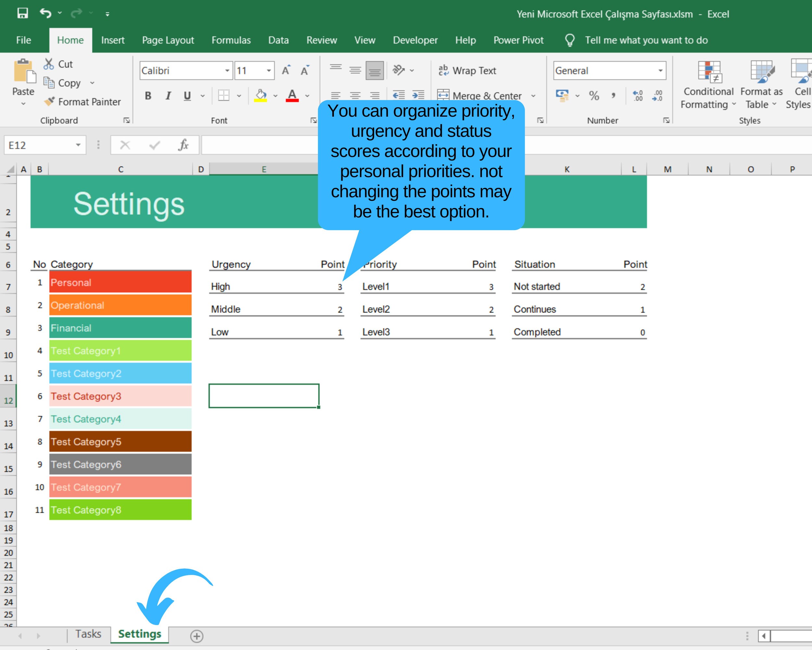
Task: Click the Save icon in title bar
Action: click(x=23, y=14)
